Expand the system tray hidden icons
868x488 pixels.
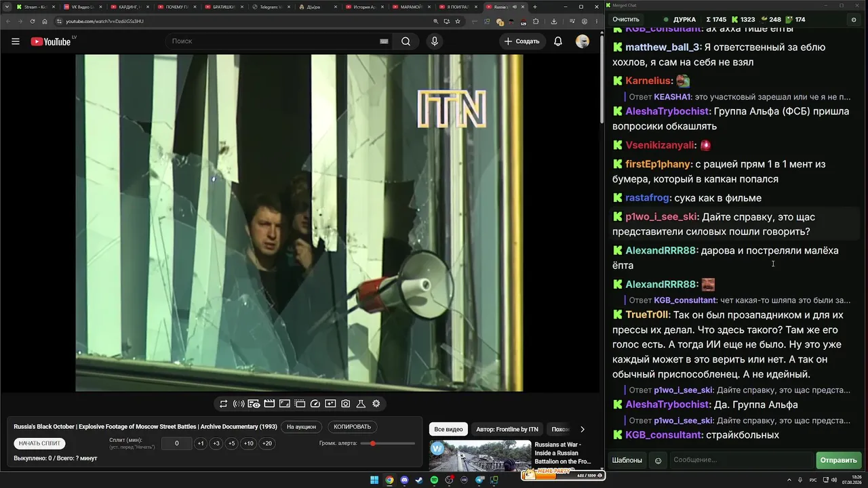click(790, 481)
